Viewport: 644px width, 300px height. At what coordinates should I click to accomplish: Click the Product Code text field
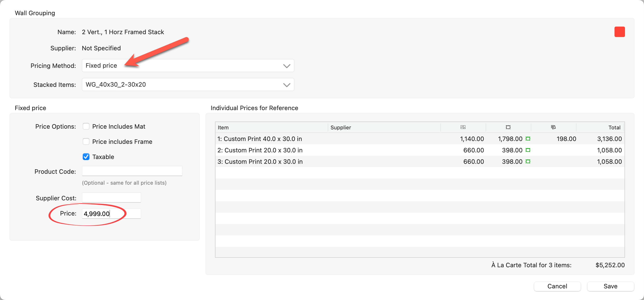click(132, 171)
